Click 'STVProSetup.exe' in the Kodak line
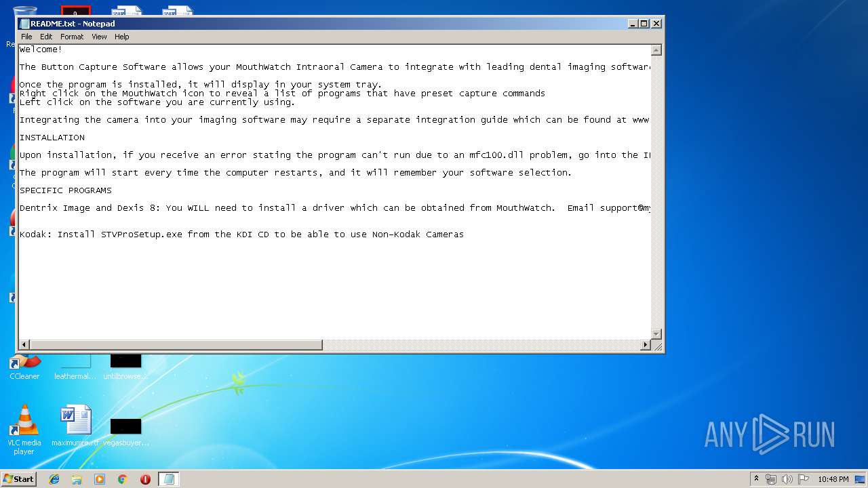This screenshot has height=488, width=868. click(142, 235)
